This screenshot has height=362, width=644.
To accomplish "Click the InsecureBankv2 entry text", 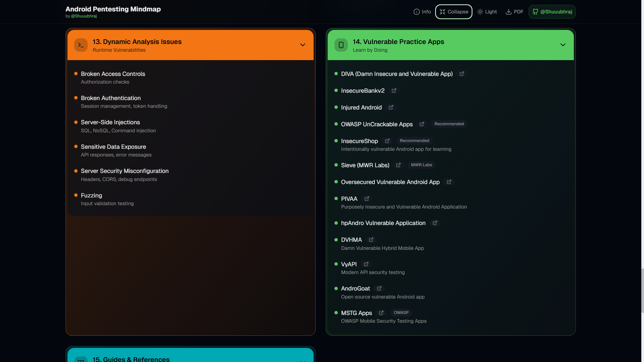I will pyautogui.click(x=363, y=91).
